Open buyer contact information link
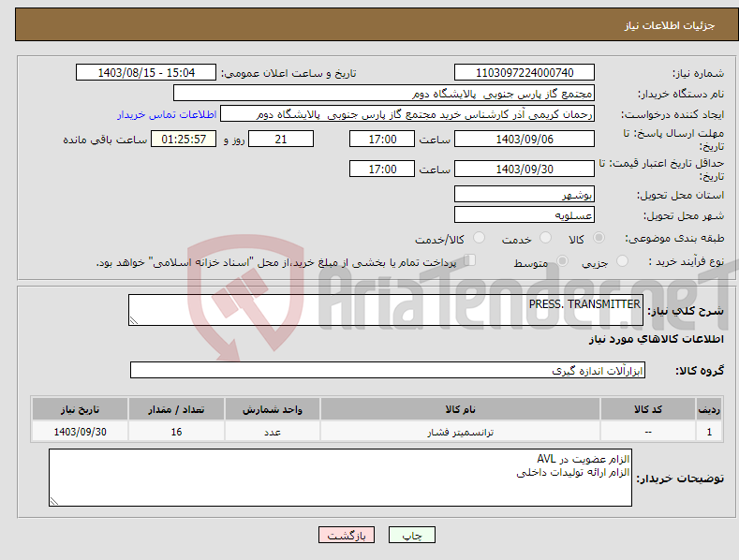The height and width of the screenshot is (560, 739). click(167, 114)
